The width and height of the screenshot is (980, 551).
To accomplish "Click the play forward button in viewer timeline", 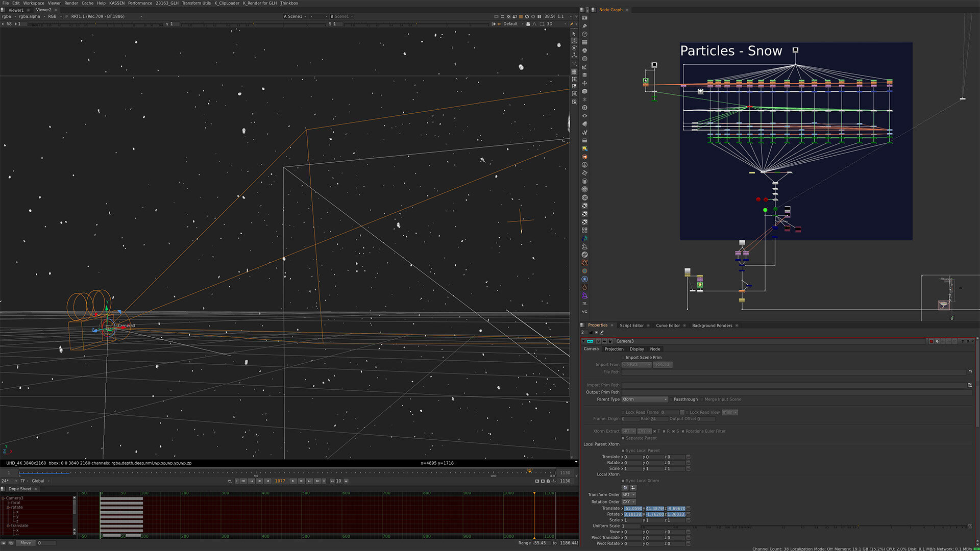I will coord(293,481).
